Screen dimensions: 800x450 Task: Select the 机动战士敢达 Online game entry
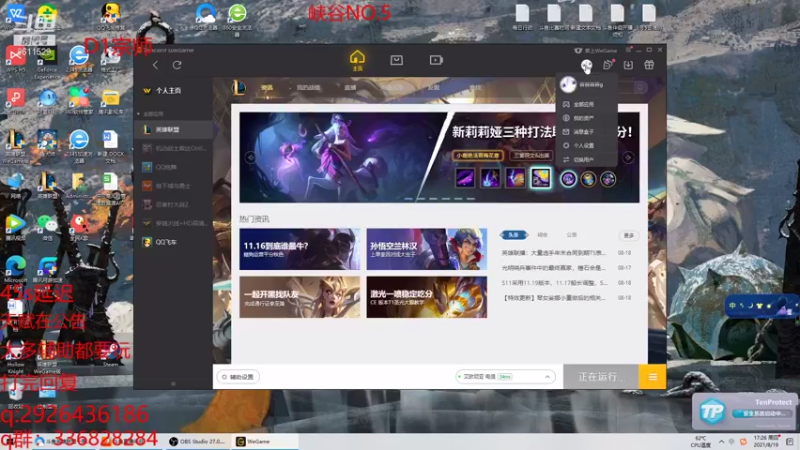click(x=173, y=148)
